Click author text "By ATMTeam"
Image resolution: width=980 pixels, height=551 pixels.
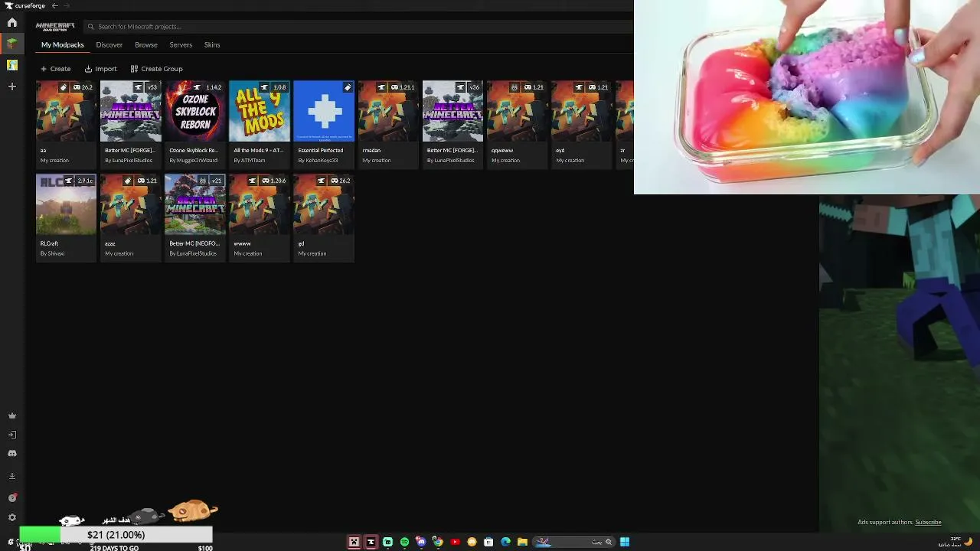click(250, 161)
